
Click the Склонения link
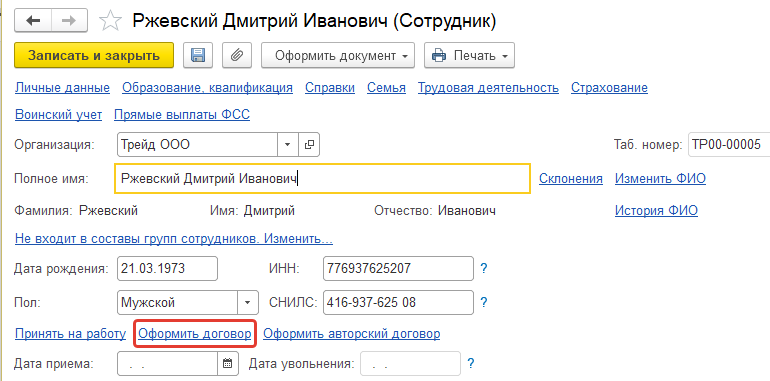(571, 179)
